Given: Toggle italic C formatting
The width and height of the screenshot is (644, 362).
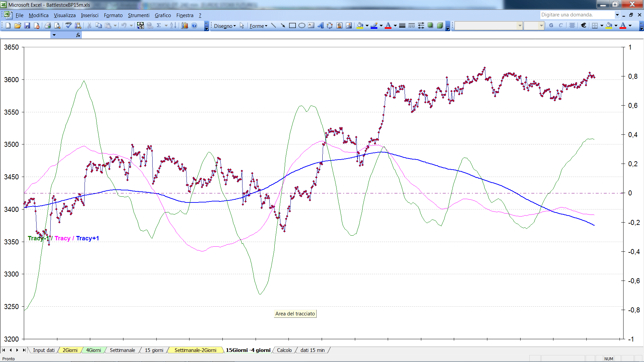Looking at the screenshot, I should [560, 25].
